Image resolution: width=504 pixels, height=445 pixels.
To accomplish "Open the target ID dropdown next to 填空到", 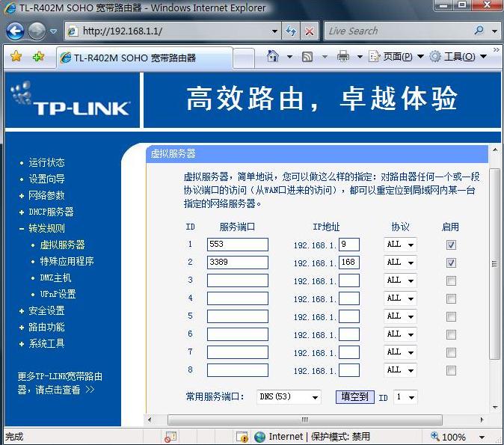I will tap(405, 397).
